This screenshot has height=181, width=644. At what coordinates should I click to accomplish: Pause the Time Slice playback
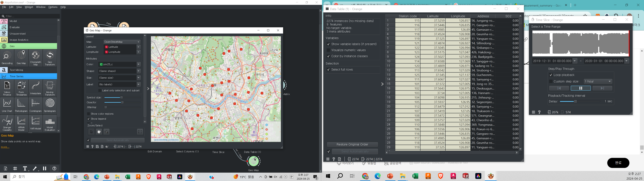(580, 88)
